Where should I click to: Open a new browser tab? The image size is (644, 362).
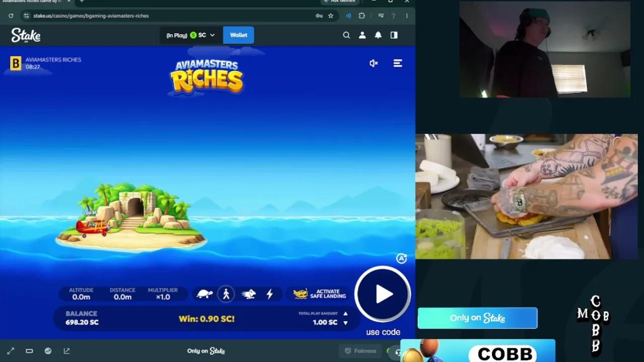(82, 2)
